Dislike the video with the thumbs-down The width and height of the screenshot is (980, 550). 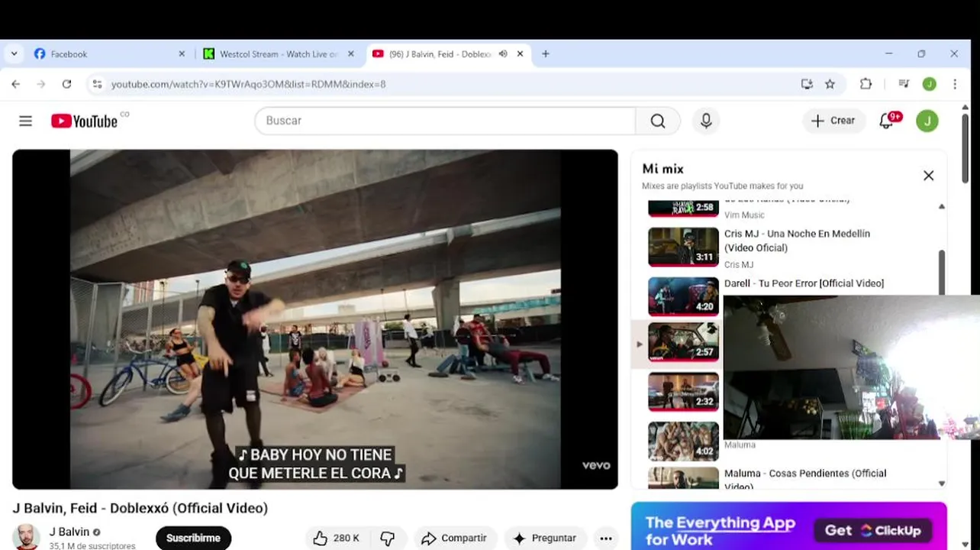coord(388,539)
